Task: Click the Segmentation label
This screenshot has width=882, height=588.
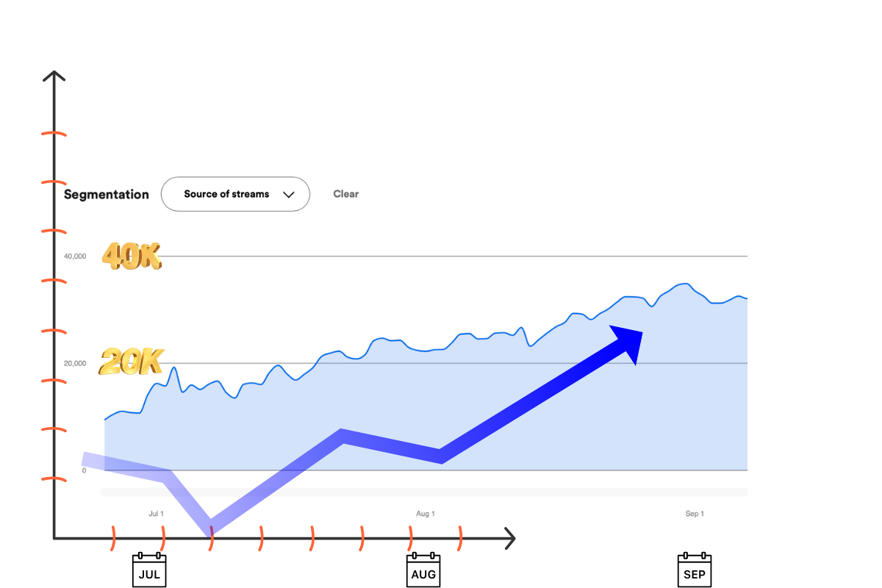Action: tap(106, 195)
